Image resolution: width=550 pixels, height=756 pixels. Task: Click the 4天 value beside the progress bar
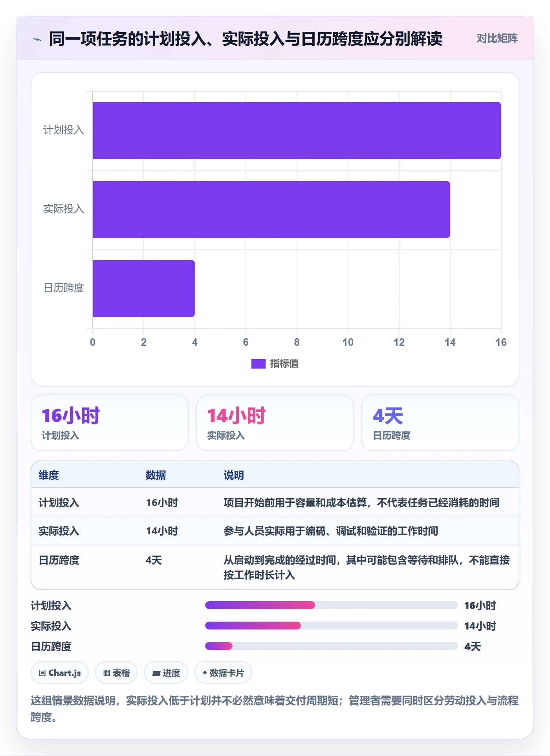click(473, 646)
